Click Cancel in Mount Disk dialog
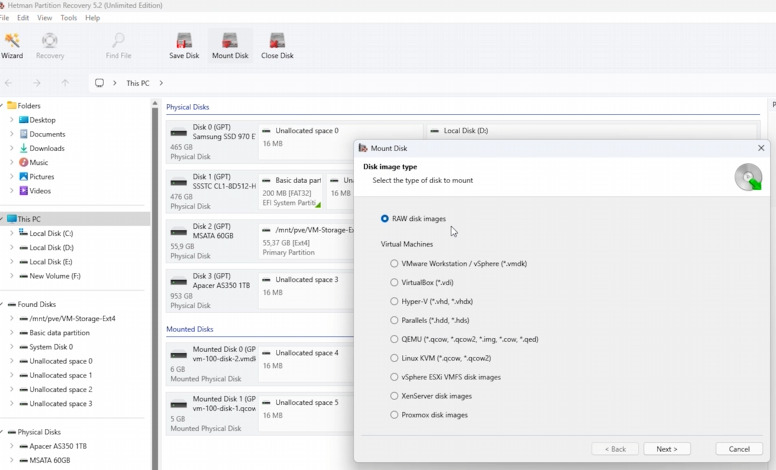Image resolution: width=776 pixels, height=470 pixels. pyautogui.click(x=739, y=449)
